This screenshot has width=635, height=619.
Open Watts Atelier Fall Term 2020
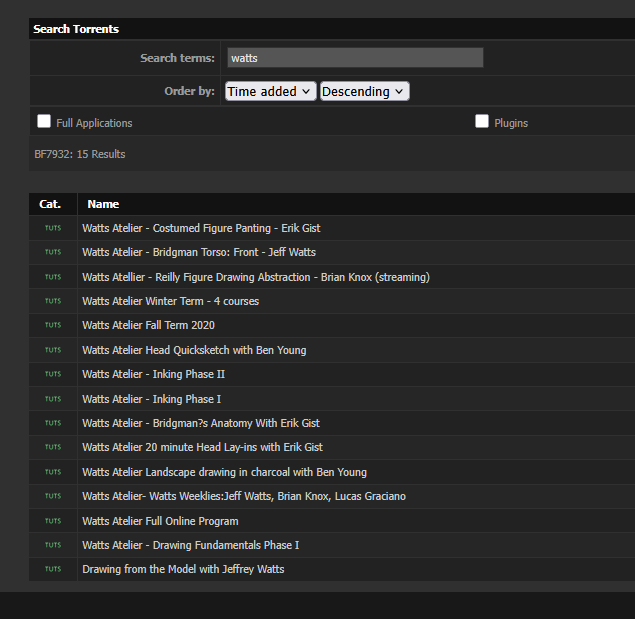point(148,325)
